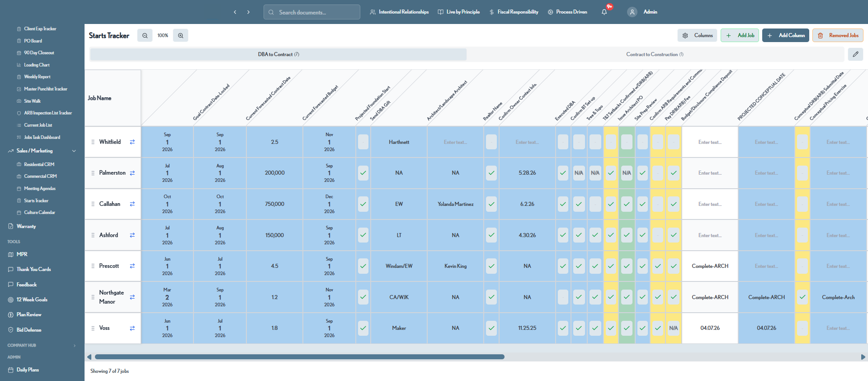Screen dimensions: 868x381
Task: Click the swap icon beside Whitfield
Action: [132, 142]
